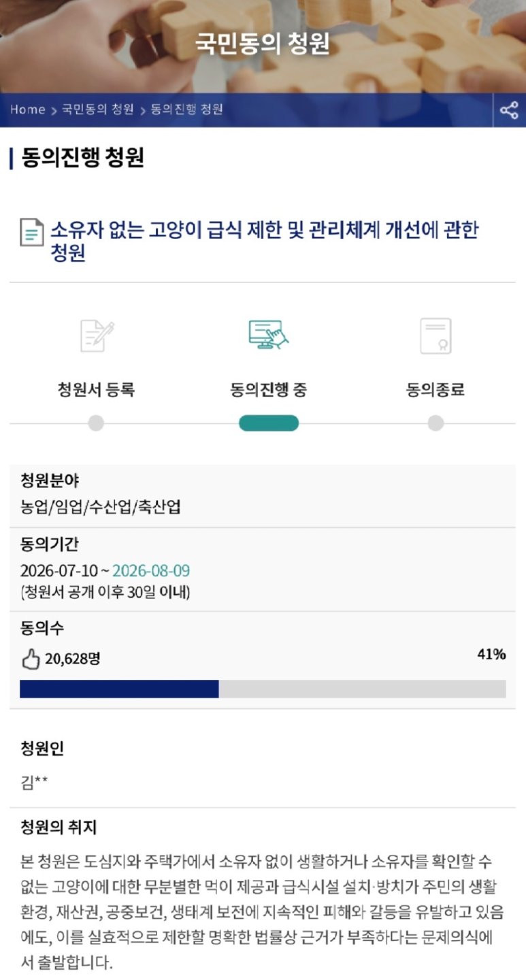Click the 41% consent progress bar

[263, 689]
